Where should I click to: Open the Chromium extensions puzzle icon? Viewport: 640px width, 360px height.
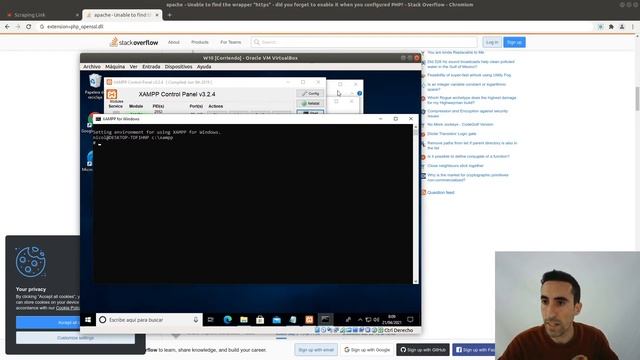(x=611, y=27)
